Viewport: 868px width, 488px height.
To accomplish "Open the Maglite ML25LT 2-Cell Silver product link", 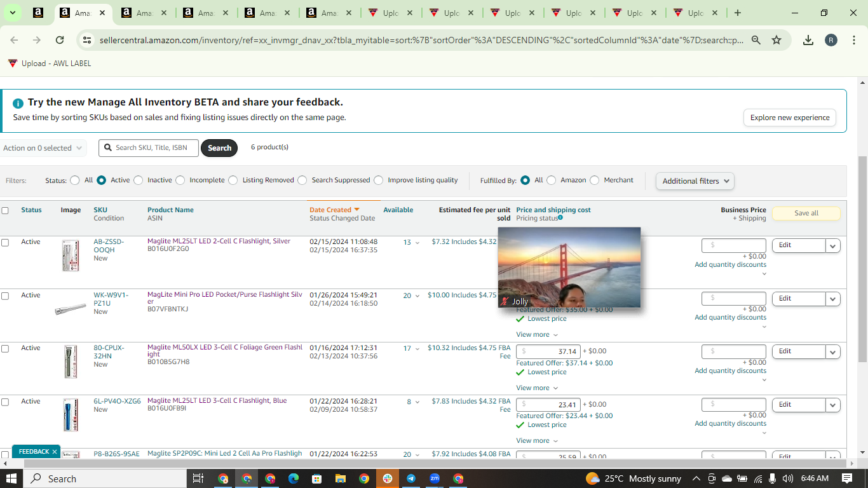I will pyautogui.click(x=219, y=241).
